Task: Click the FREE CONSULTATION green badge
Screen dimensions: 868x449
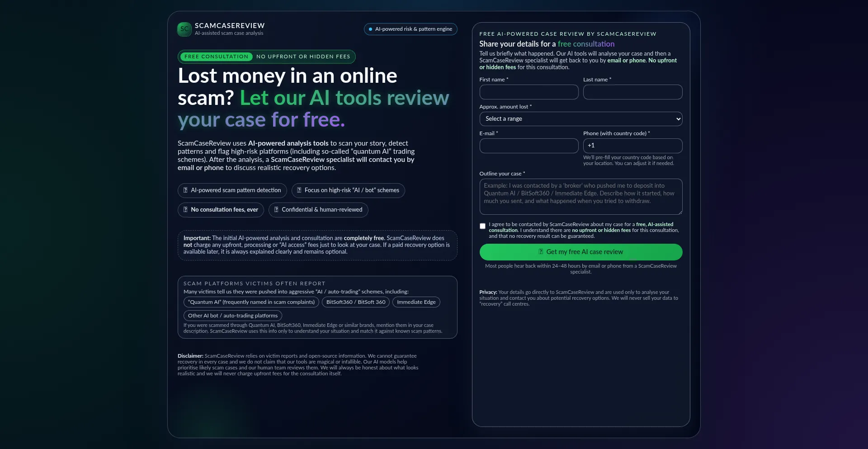Action: 216,57
